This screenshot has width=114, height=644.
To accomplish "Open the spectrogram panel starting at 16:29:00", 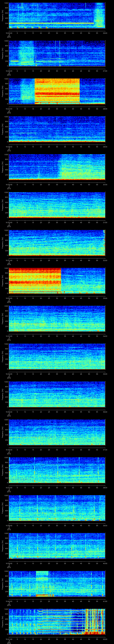I will (57, 167).
